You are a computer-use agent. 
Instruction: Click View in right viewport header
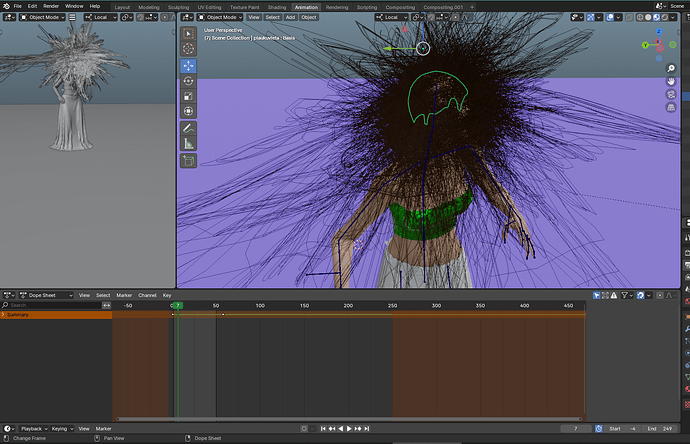[254, 17]
